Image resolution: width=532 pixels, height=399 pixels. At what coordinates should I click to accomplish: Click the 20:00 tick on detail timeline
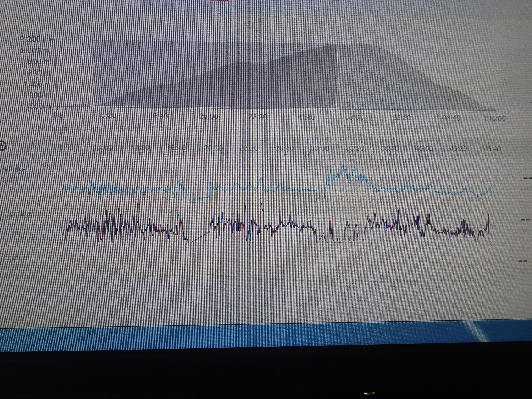coord(213,148)
